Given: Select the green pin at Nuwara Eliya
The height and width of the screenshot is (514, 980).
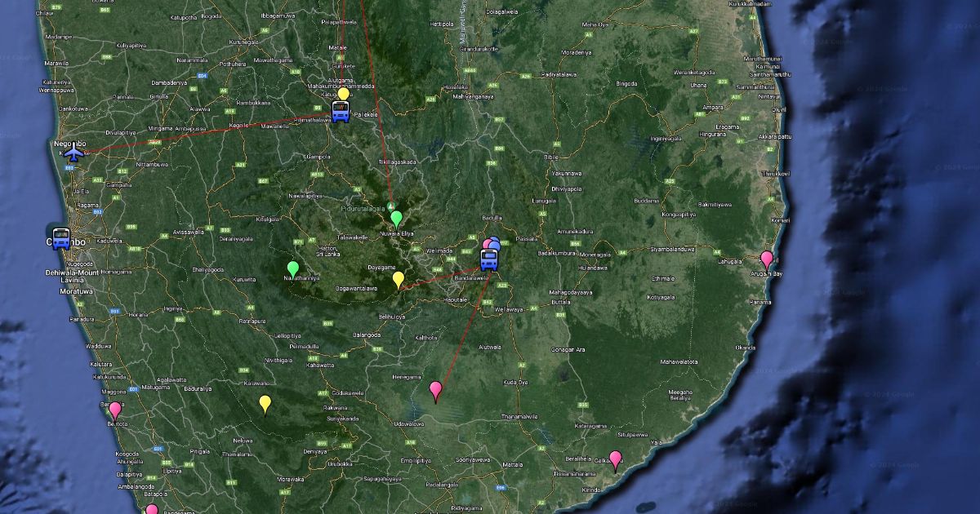Looking at the screenshot, I should pyautogui.click(x=396, y=218).
